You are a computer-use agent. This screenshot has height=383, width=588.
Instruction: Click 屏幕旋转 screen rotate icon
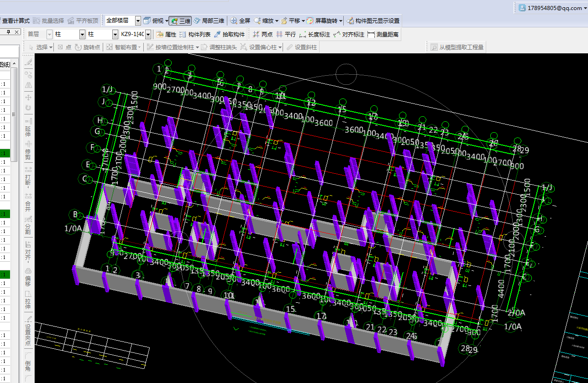click(x=310, y=21)
